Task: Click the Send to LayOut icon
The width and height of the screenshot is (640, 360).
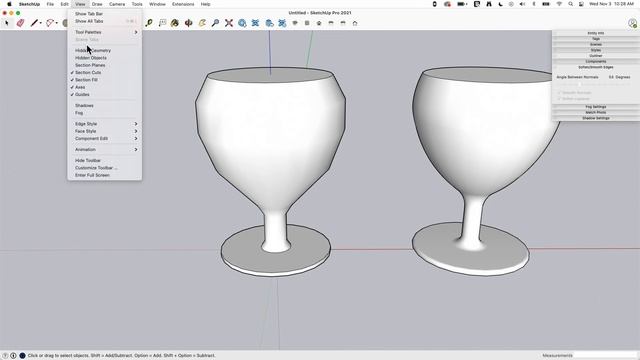Action: pyautogui.click(x=269, y=23)
